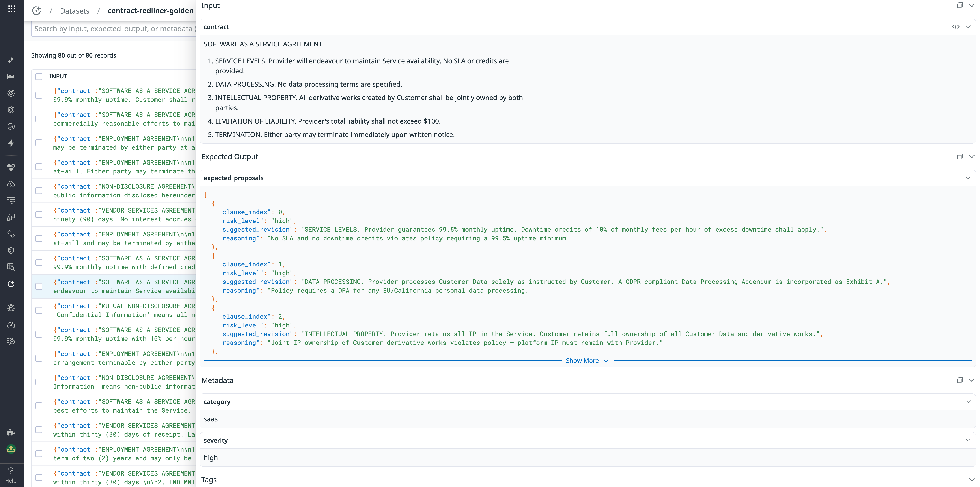
Task: Open the bug debugging icon in sidebar
Action: coord(11,308)
